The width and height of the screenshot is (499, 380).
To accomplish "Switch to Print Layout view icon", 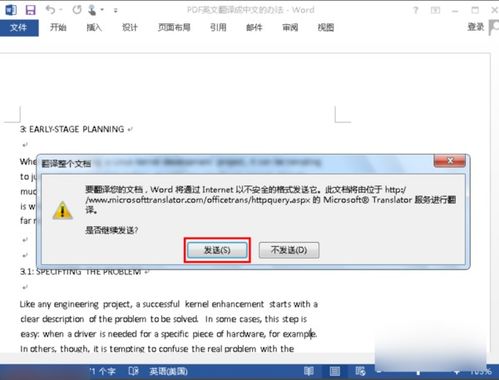I will [335, 371].
